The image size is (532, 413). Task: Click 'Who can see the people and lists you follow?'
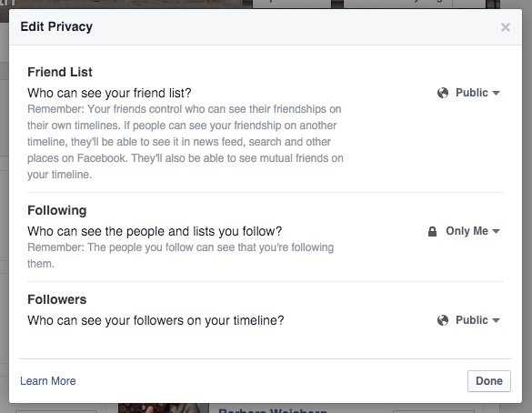point(155,231)
